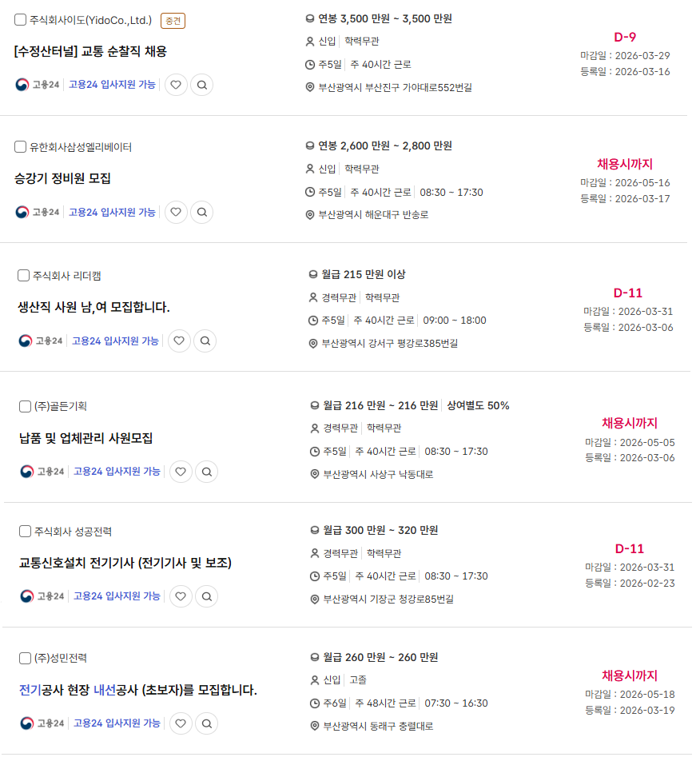
Task: Click 고용24 입사지원 가능 on 성공전력 listing
Action: (117, 596)
